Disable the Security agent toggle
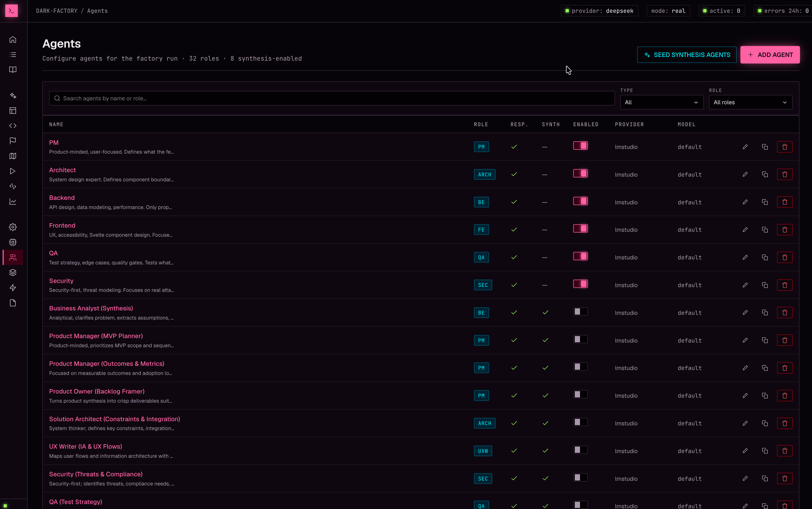812x509 pixels. (x=581, y=284)
